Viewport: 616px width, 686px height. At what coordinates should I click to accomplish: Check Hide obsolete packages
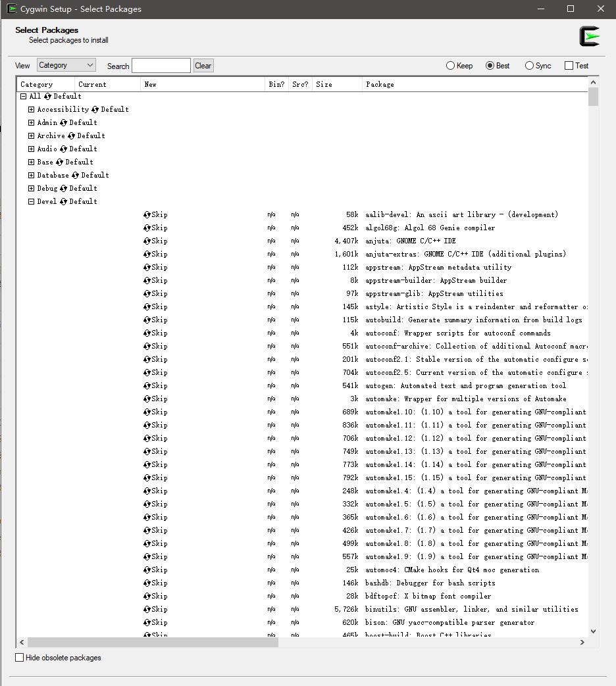(19, 658)
